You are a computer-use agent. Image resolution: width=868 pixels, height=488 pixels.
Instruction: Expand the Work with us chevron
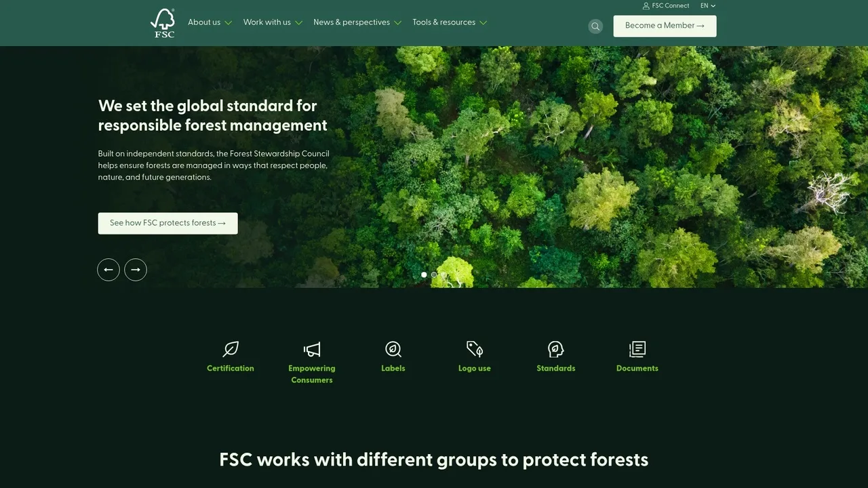click(298, 23)
